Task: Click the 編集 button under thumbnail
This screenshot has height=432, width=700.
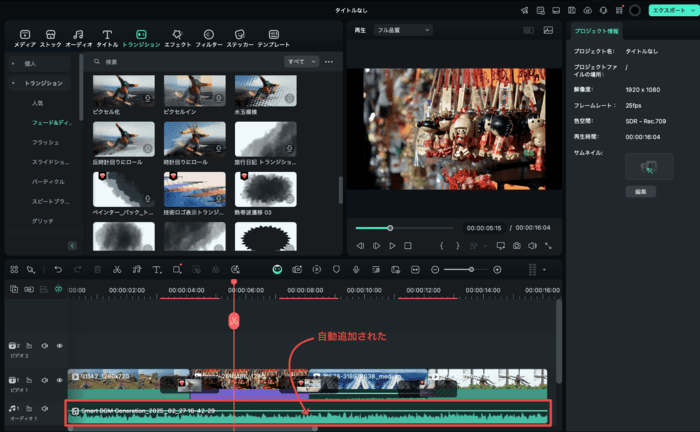Action: [x=636, y=191]
